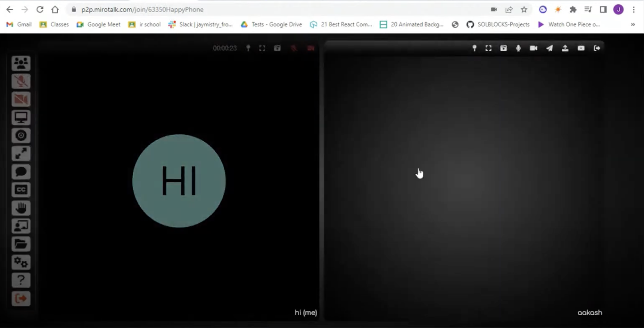
Task: Open the settings gears
Action: click(x=21, y=262)
